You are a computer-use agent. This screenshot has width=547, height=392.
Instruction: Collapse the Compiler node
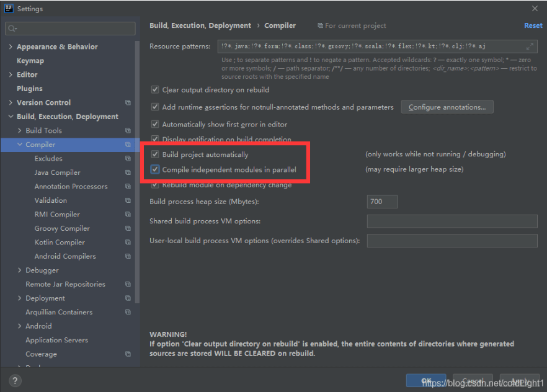20,145
